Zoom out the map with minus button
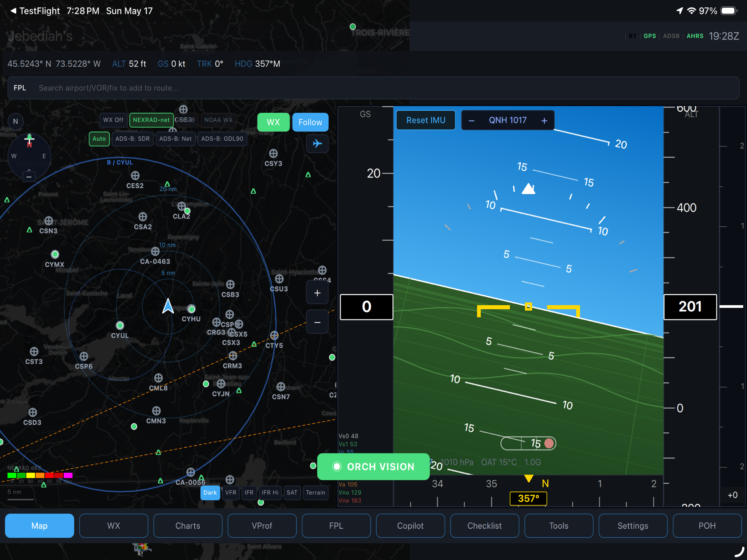747x560 pixels. point(317,322)
